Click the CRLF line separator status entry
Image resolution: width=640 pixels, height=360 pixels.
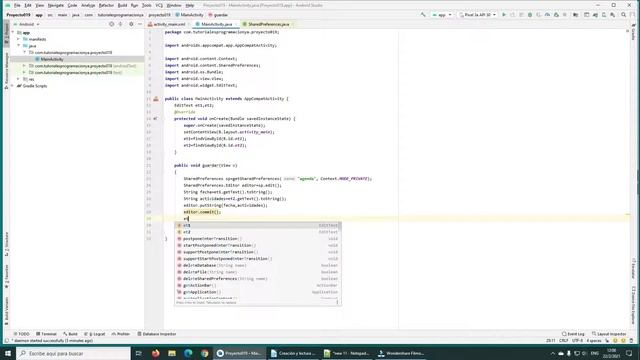pyautogui.click(x=564, y=340)
